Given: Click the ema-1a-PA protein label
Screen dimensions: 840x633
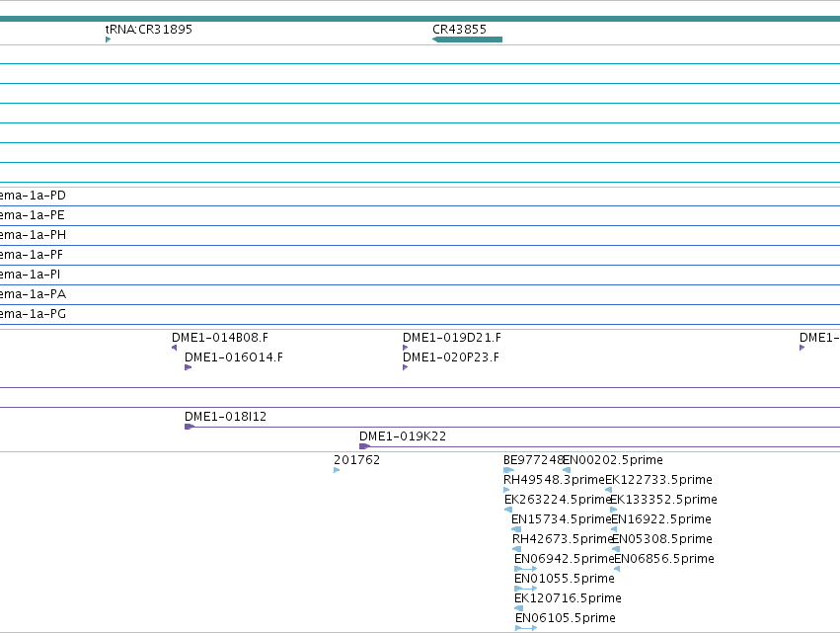Looking at the screenshot, I should pos(33,294).
